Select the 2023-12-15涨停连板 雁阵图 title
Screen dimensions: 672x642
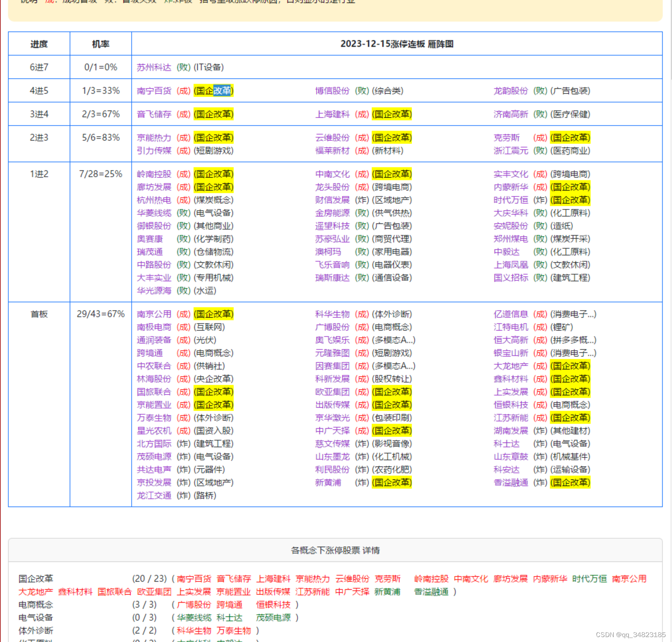(x=397, y=44)
